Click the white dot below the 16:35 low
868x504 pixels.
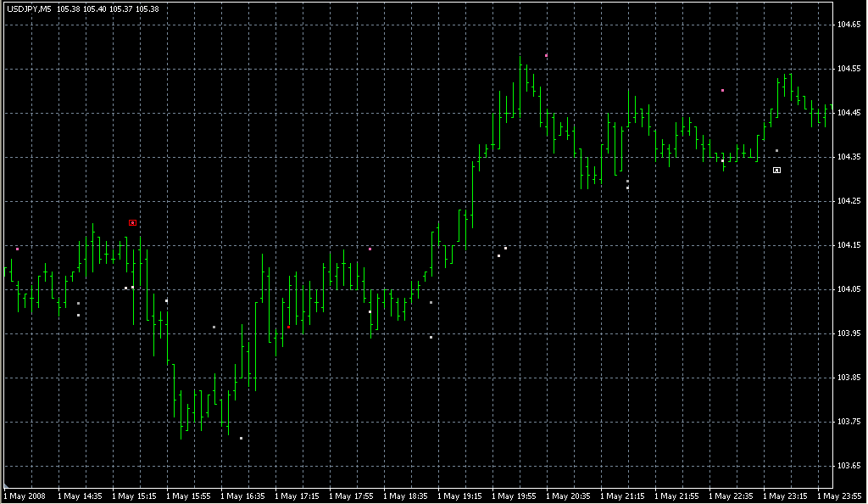[x=241, y=438]
